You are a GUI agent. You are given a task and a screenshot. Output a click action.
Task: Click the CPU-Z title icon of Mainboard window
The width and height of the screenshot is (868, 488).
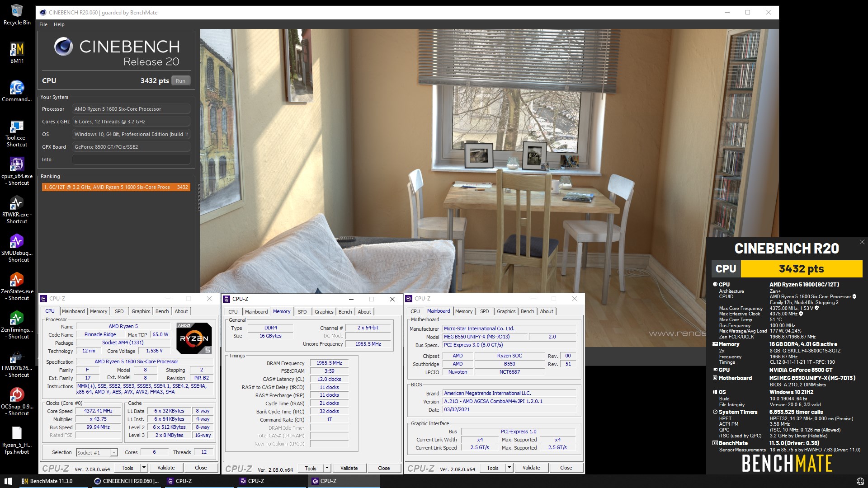[x=409, y=299]
